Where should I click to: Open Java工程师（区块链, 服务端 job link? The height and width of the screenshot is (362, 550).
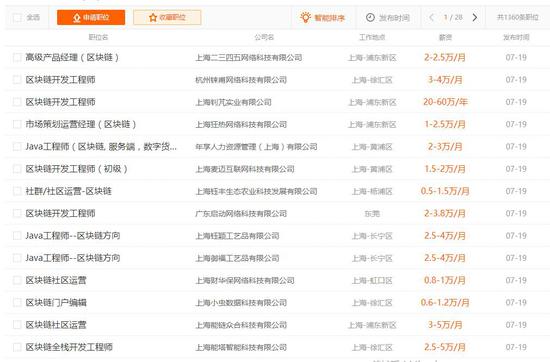pyautogui.click(x=101, y=147)
